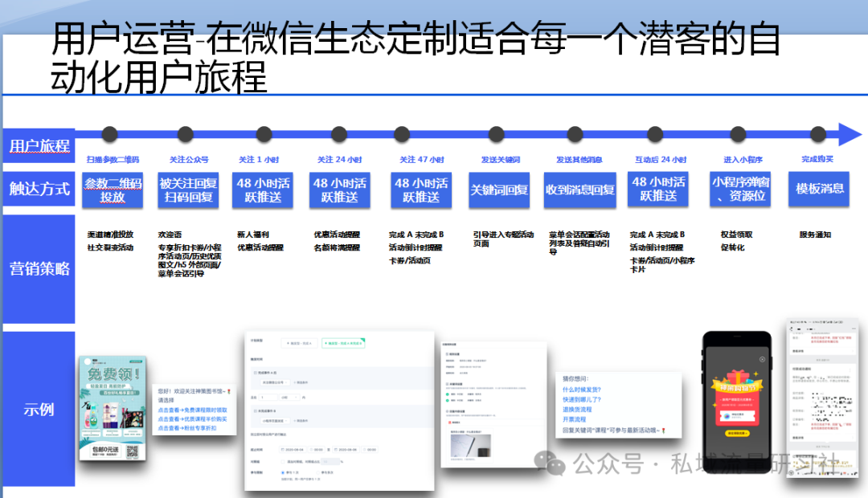Viewport: 868px width, 498px height.
Task: Click the slide title 用户运营 heading
Action: pyautogui.click(x=416, y=57)
